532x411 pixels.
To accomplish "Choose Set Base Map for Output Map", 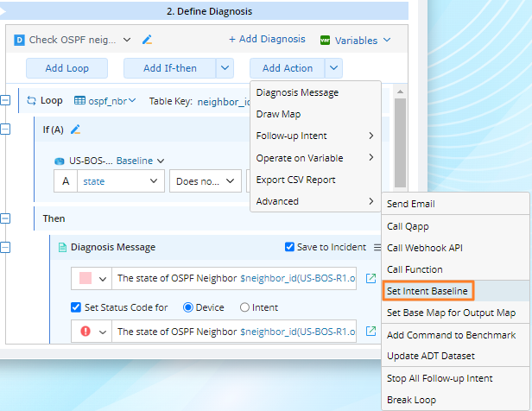I will pyautogui.click(x=456, y=313).
